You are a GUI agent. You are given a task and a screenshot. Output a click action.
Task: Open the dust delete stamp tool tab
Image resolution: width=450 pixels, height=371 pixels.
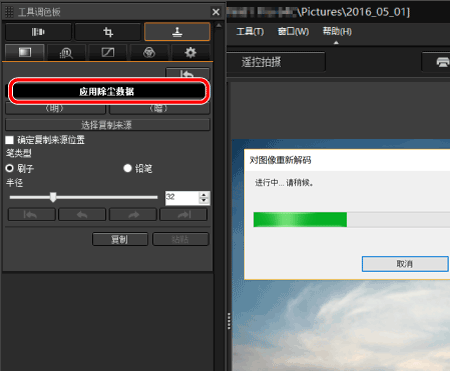point(177,32)
